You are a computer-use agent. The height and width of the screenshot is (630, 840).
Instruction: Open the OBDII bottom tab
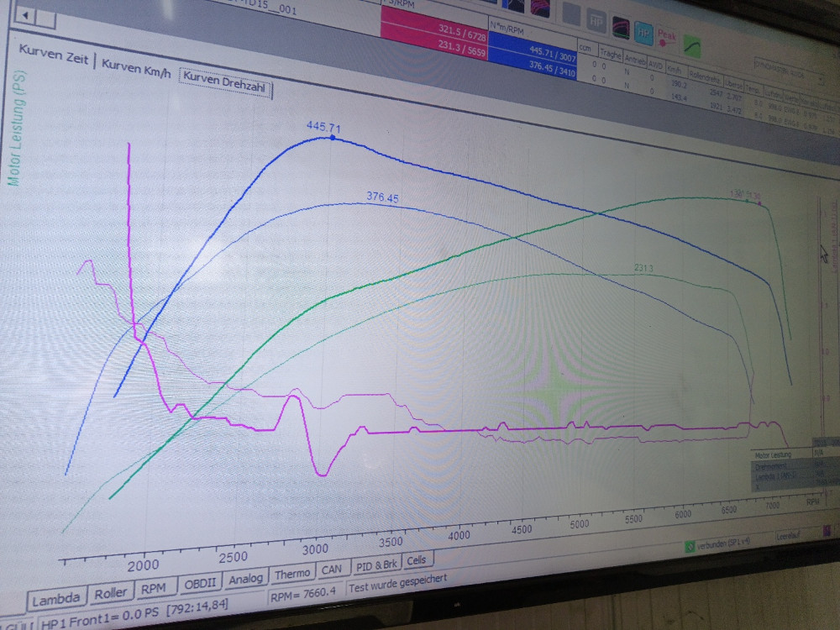[199, 583]
